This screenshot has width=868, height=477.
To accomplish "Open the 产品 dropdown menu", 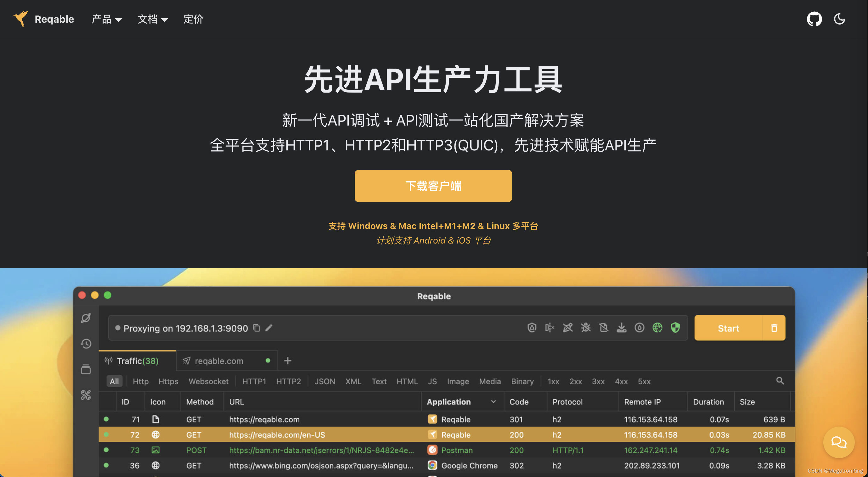I will coord(106,19).
